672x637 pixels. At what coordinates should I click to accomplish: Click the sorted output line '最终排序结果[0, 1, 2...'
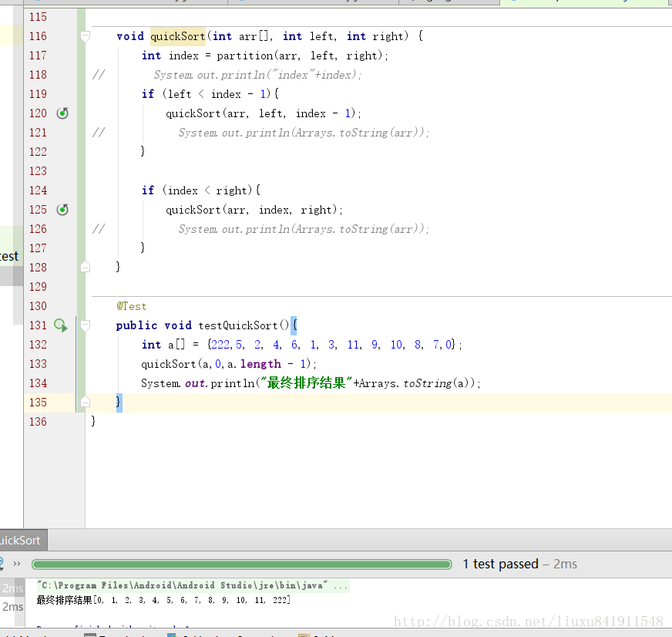163,600
